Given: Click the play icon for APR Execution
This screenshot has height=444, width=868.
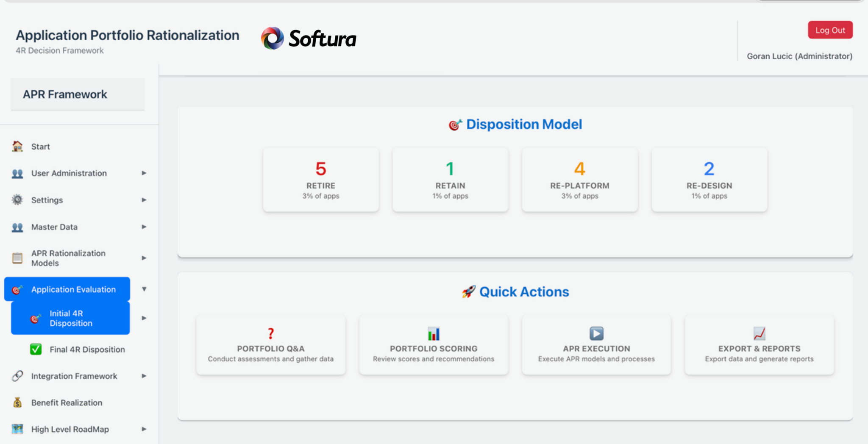Looking at the screenshot, I should [596, 333].
